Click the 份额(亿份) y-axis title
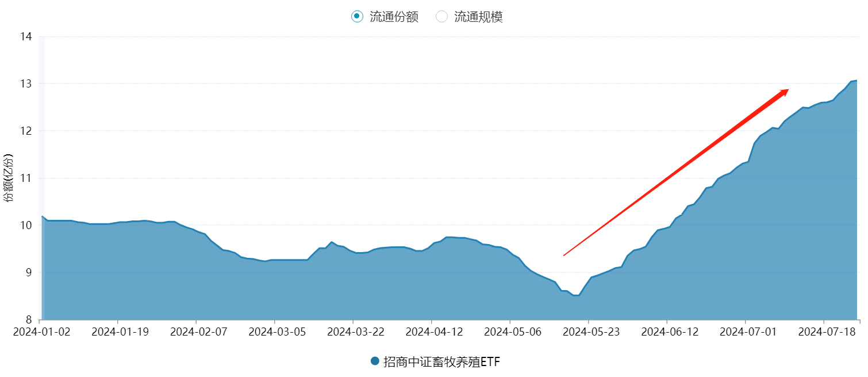868x377 pixels. point(8,177)
